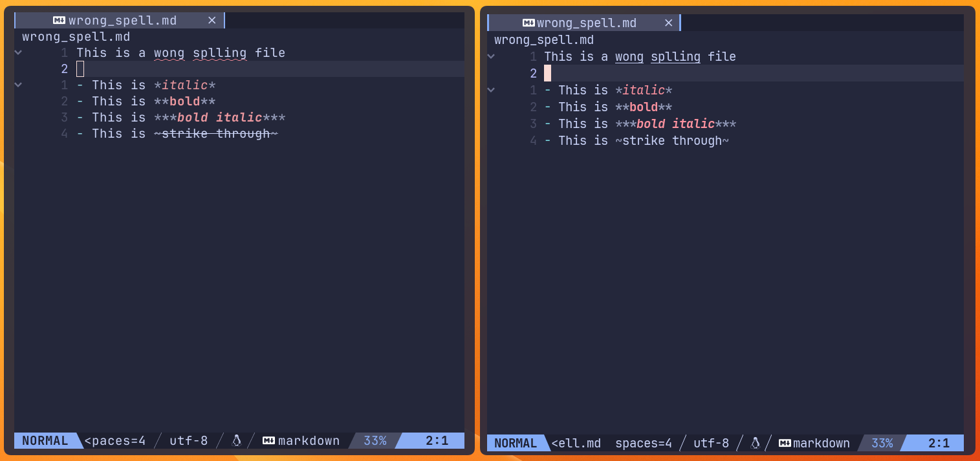The width and height of the screenshot is (980, 461).
Task: Close the wrong_spell.md tab in the left pane
Action: (212, 20)
